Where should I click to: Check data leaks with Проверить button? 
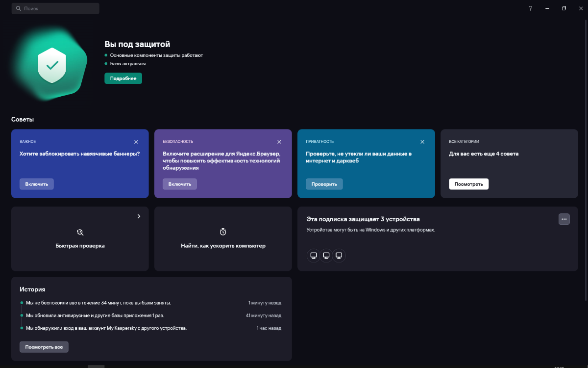(324, 184)
